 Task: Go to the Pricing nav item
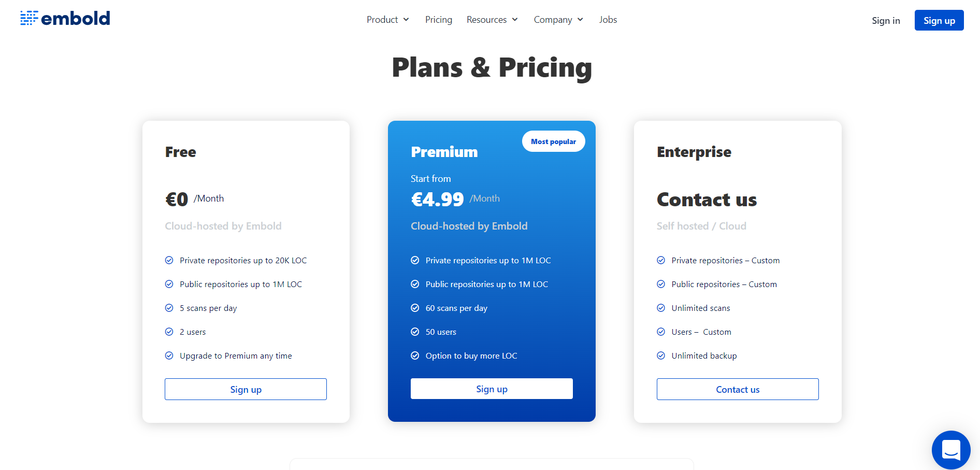pyautogui.click(x=439, y=20)
